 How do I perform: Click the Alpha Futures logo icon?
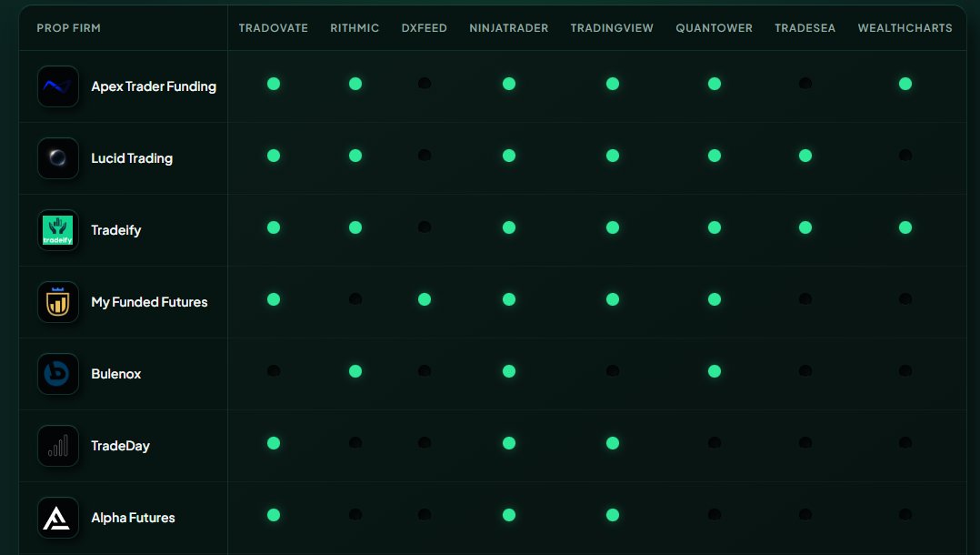click(x=58, y=518)
